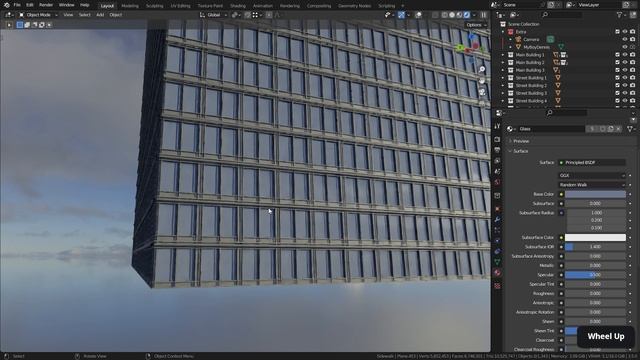Toggle snapping magnet icon
The image size is (640, 360).
click(x=247, y=15)
